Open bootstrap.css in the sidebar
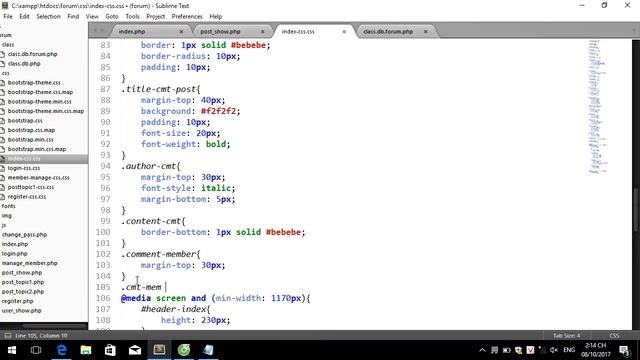 point(25,120)
